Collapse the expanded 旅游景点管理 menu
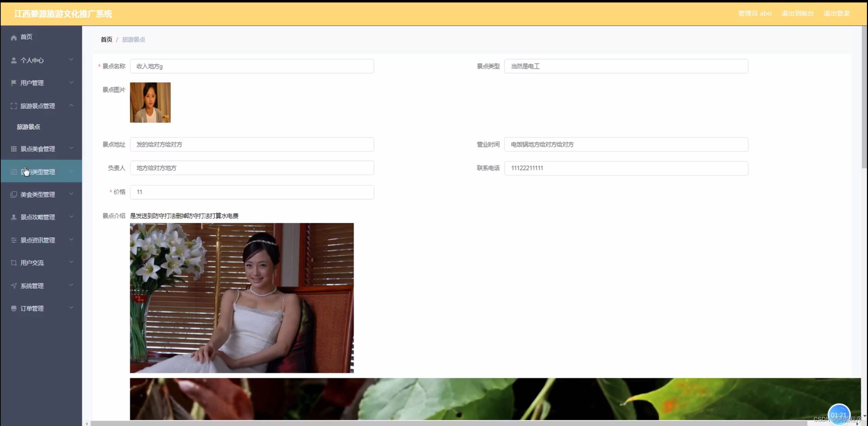The image size is (868, 426). [71, 106]
